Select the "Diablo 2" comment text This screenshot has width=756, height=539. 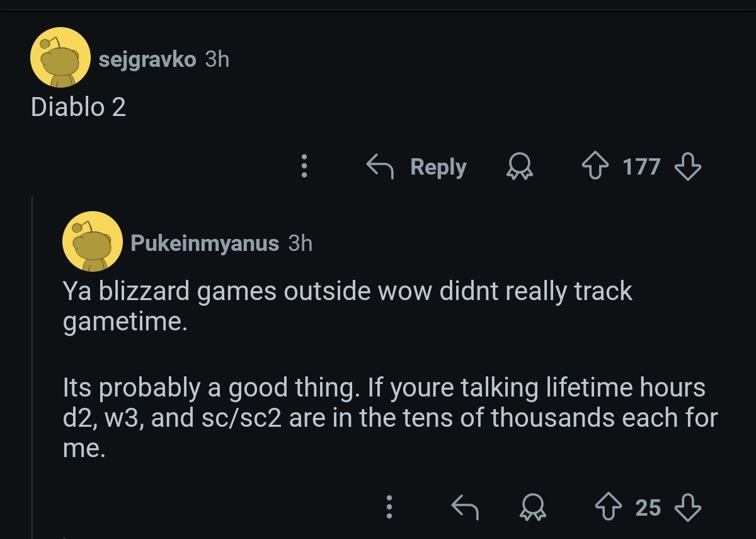click(x=79, y=107)
